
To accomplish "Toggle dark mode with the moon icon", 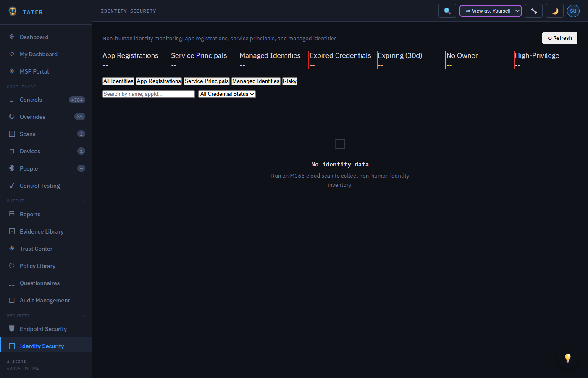I will point(555,11).
